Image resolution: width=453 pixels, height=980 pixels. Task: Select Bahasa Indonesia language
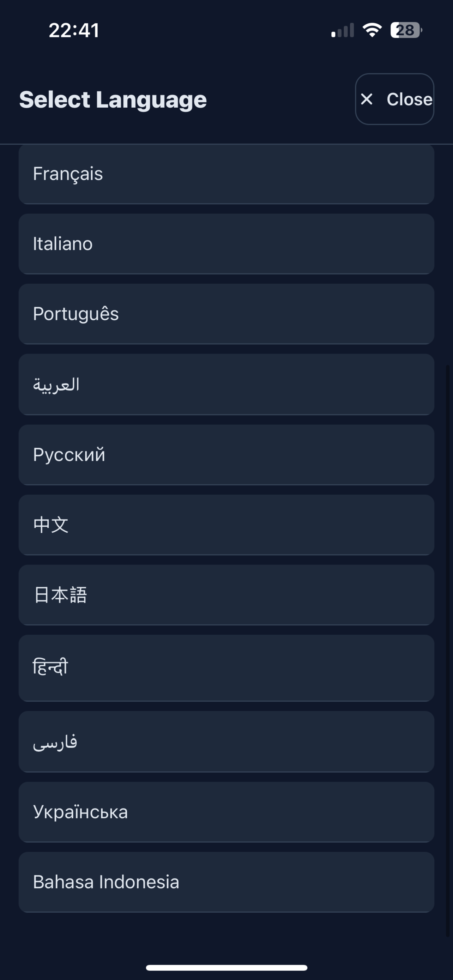[x=226, y=882]
